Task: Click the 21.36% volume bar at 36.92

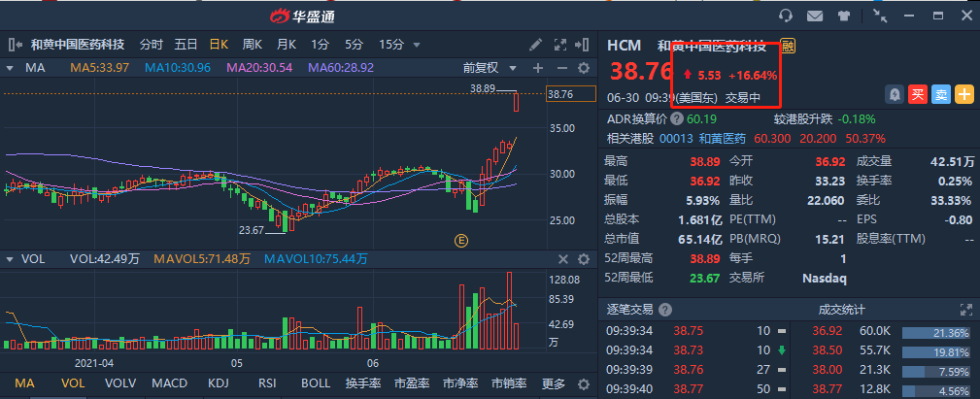Action: pos(937,331)
